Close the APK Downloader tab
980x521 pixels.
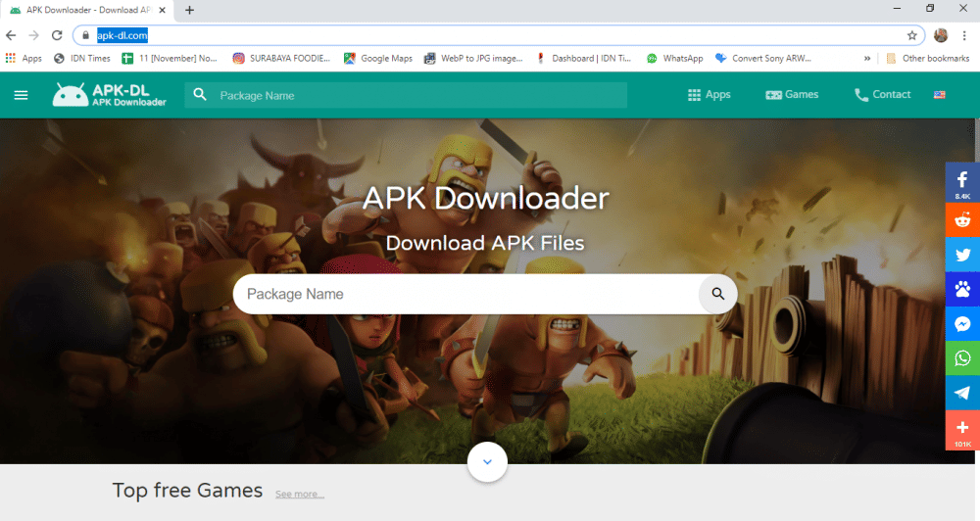tap(162, 10)
